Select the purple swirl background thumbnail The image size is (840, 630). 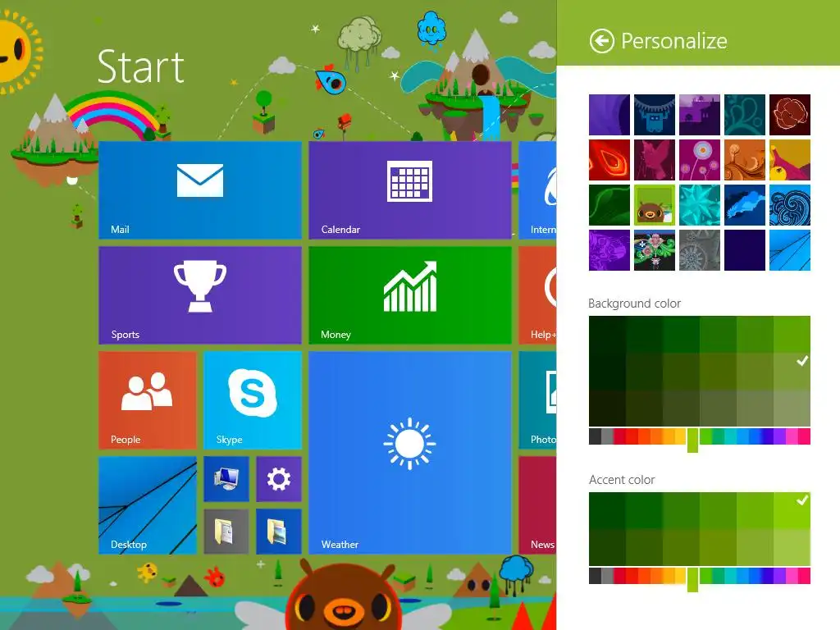coord(609,115)
